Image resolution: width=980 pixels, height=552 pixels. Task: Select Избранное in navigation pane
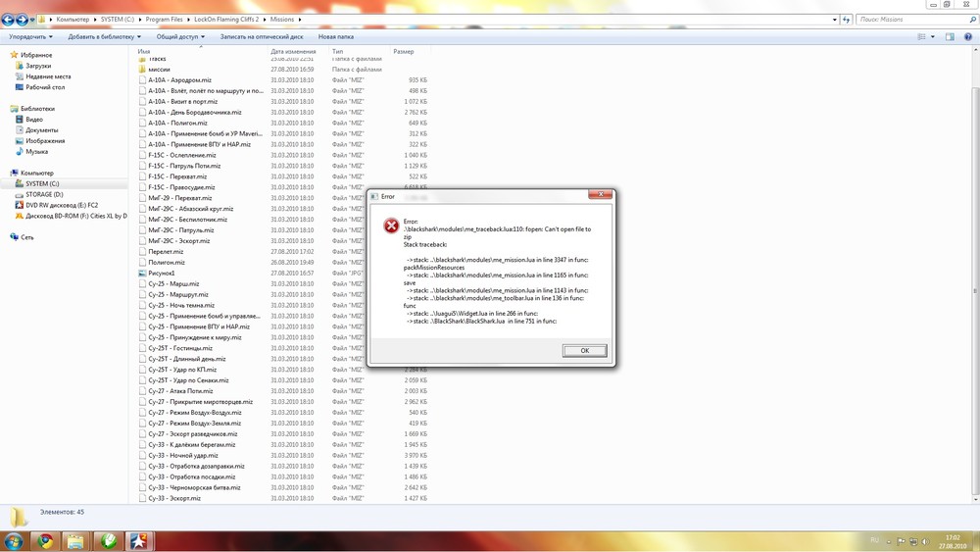pyautogui.click(x=36, y=55)
